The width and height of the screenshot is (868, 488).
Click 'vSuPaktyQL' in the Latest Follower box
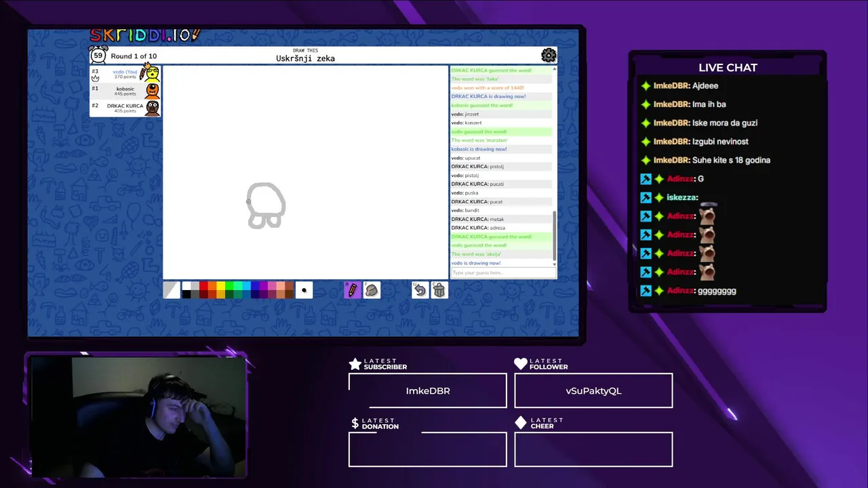[593, 391]
